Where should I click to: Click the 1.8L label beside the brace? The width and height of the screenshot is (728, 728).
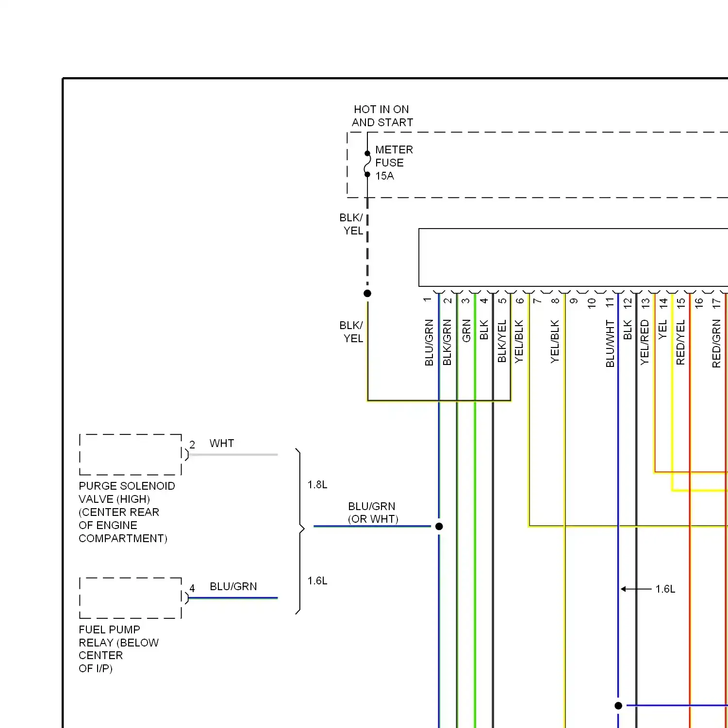317,485
